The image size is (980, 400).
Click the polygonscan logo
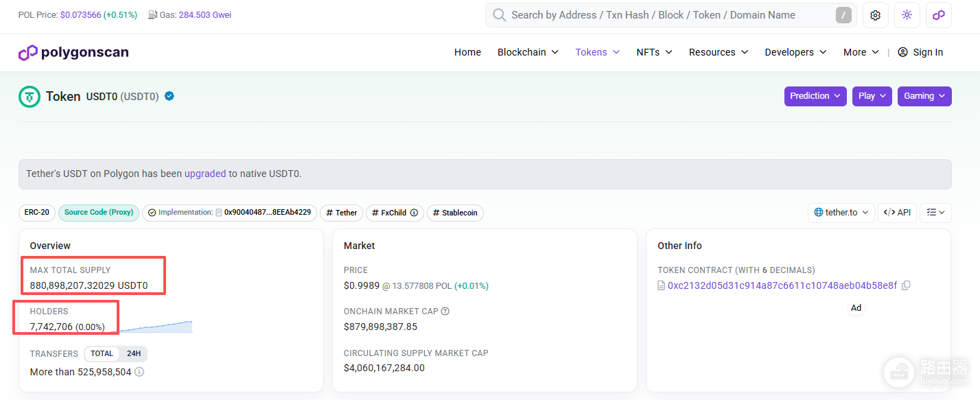[73, 53]
